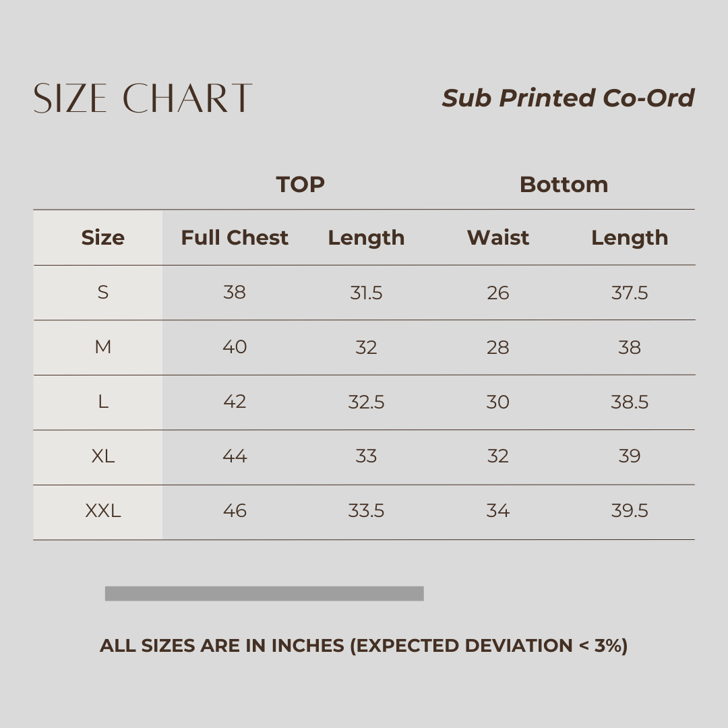728x728 pixels.
Task: Select the Length header under TOP
Action: click(366, 238)
